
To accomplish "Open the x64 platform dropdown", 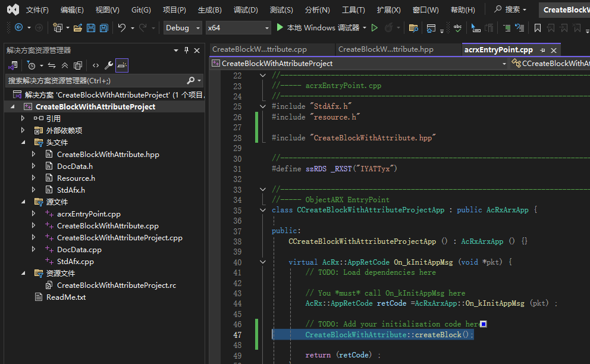I will (238, 28).
